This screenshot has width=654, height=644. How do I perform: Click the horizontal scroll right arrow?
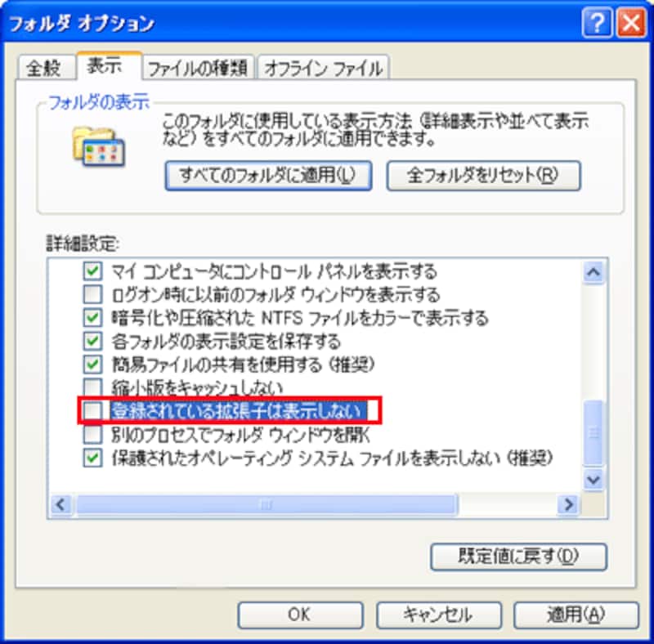568,505
